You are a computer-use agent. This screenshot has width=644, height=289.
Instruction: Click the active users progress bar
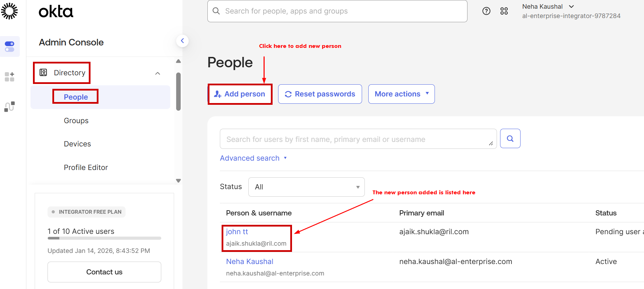pos(104,238)
